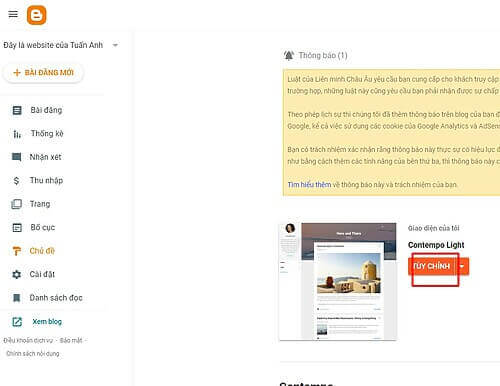This screenshot has width=500, height=386.
Task: Click the Thu nhập dollar icon
Action: point(16,181)
